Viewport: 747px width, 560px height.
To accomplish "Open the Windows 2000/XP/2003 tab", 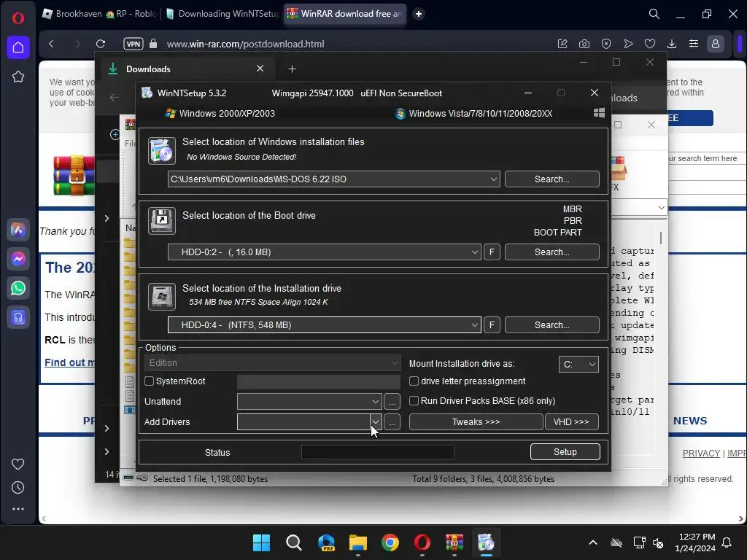I will 220,113.
